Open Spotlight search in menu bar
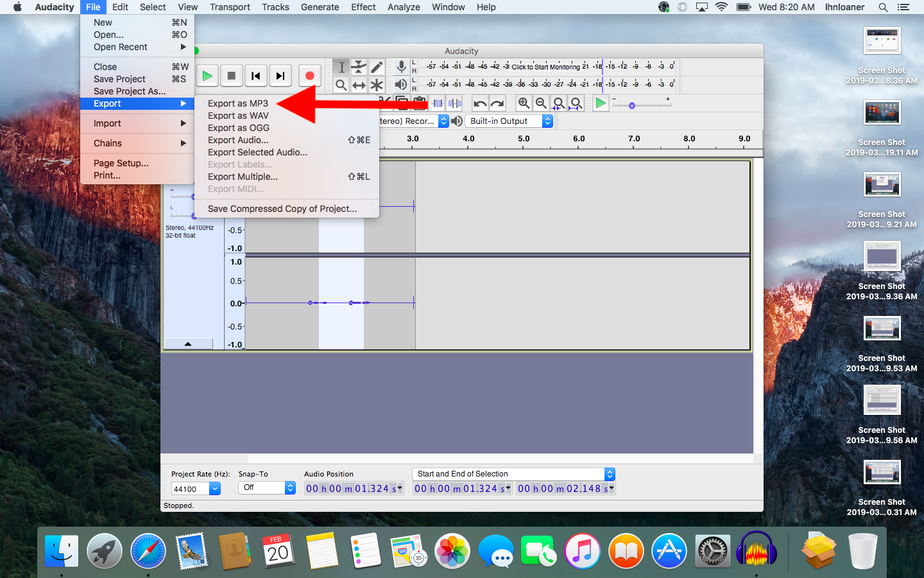Viewport: 924px width, 578px height. 883,7
